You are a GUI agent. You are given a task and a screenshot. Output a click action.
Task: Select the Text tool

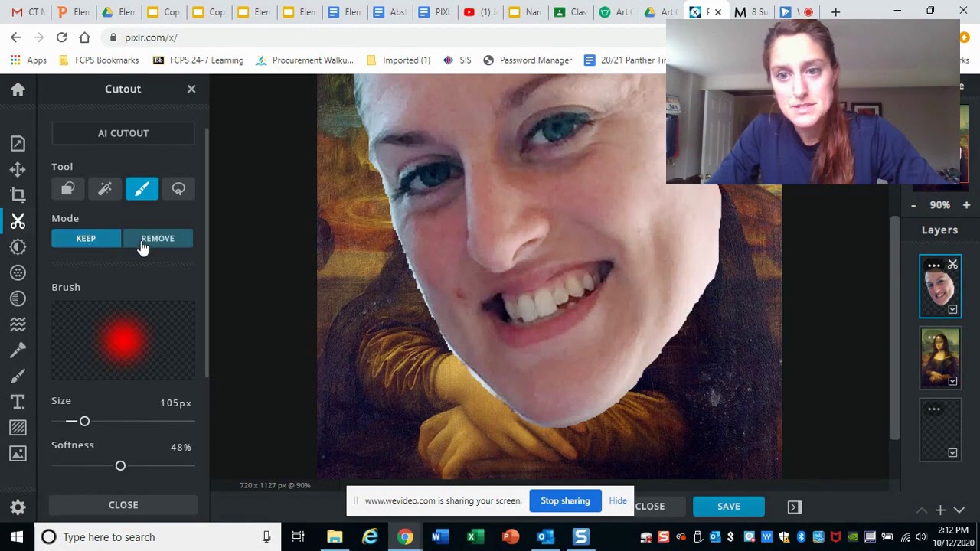click(x=18, y=402)
